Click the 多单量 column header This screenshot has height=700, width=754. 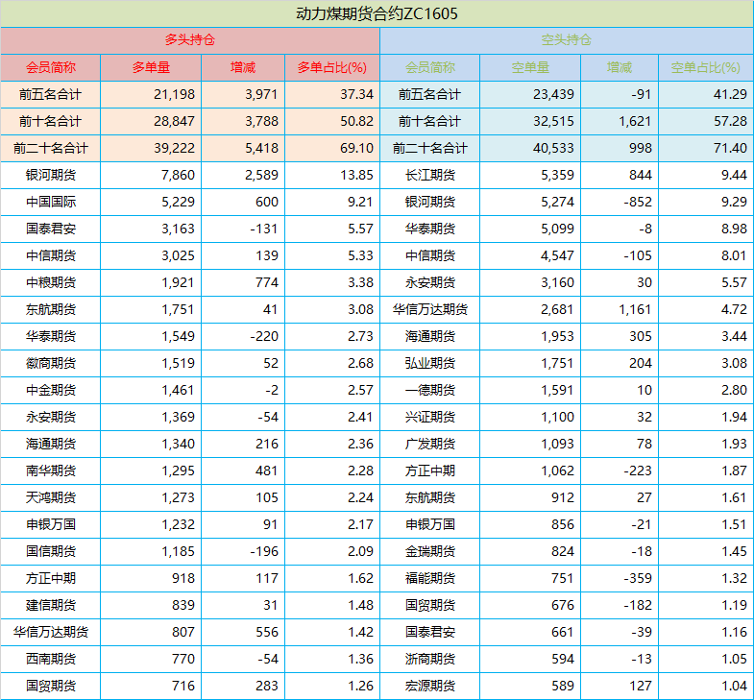[151, 67]
